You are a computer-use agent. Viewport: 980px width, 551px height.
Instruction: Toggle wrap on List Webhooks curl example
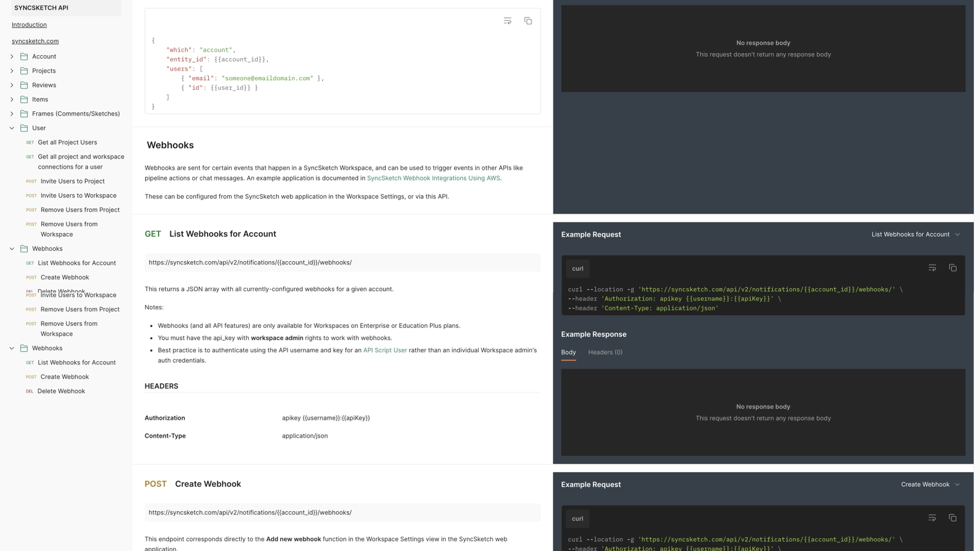[x=932, y=268]
